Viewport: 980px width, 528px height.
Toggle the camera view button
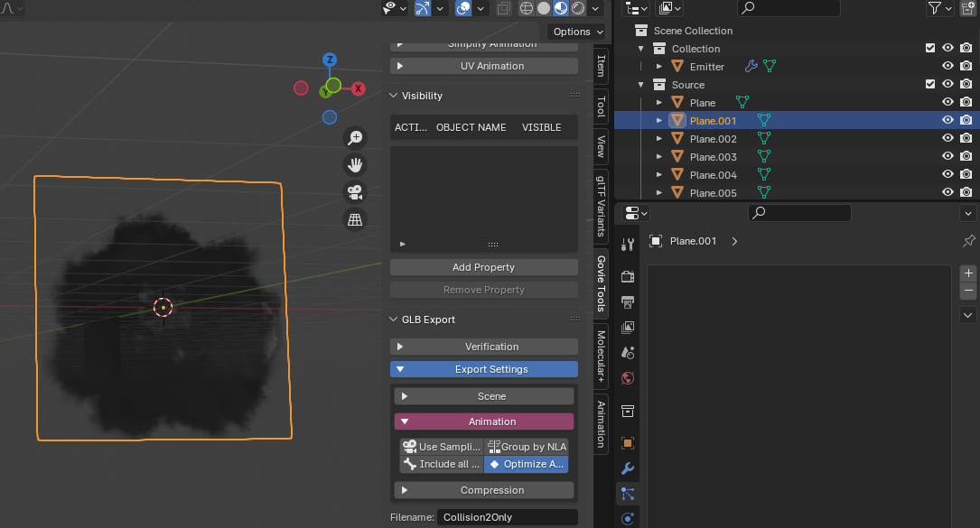point(355,192)
